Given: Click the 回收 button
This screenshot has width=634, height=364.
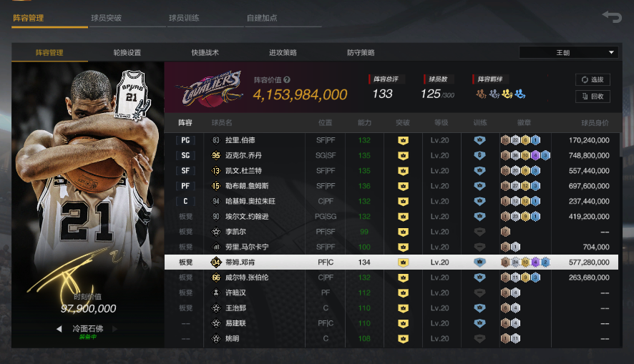Looking at the screenshot, I should [592, 97].
